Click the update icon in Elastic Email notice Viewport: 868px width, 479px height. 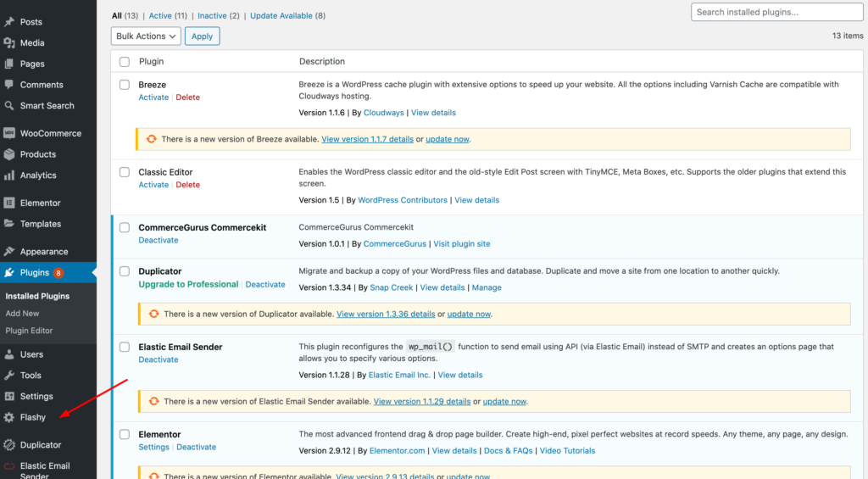[154, 402]
